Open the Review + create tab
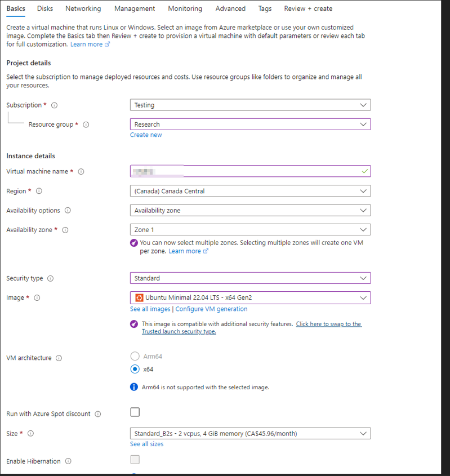The width and height of the screenshot is (450, 476). pos(308,8)
